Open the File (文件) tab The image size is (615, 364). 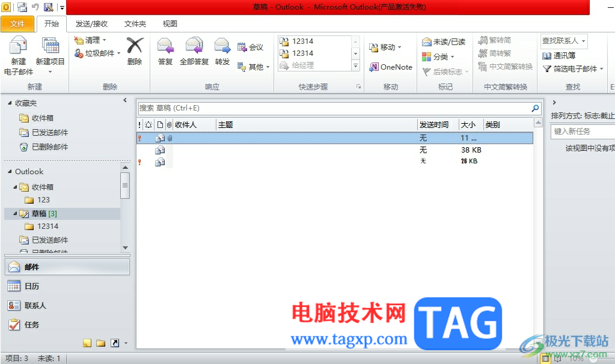(17, 24)
